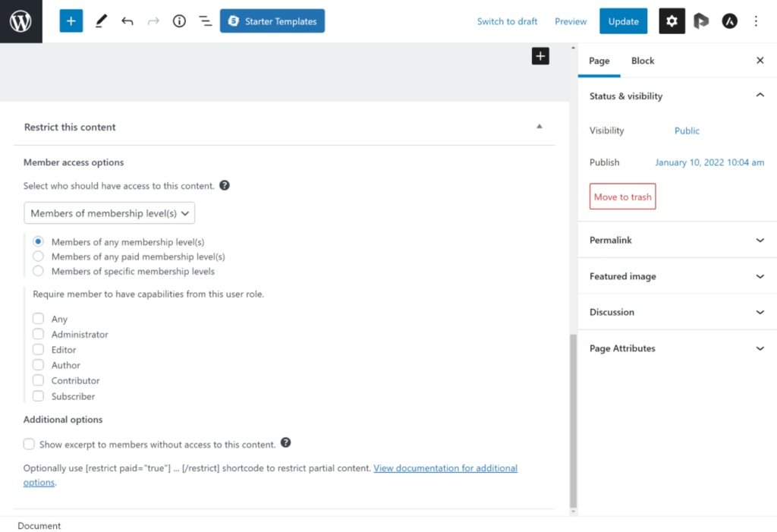Click the Undo arrow icon
The image size is (777, 532).
127,21
